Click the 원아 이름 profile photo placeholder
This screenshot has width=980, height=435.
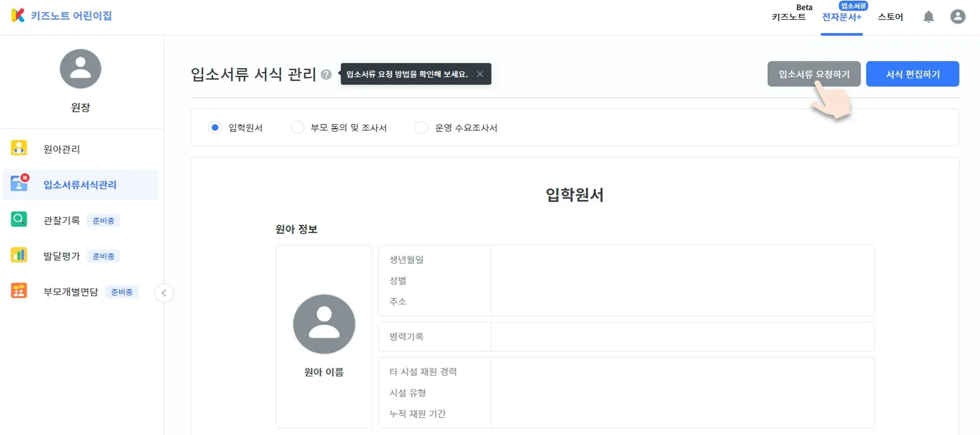click(x=324, y=324)
